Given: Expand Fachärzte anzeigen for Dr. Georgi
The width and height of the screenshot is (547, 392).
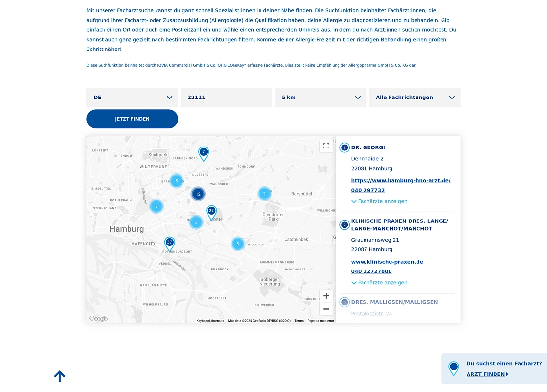Looking at the screenshot, I should pos(379,201).
